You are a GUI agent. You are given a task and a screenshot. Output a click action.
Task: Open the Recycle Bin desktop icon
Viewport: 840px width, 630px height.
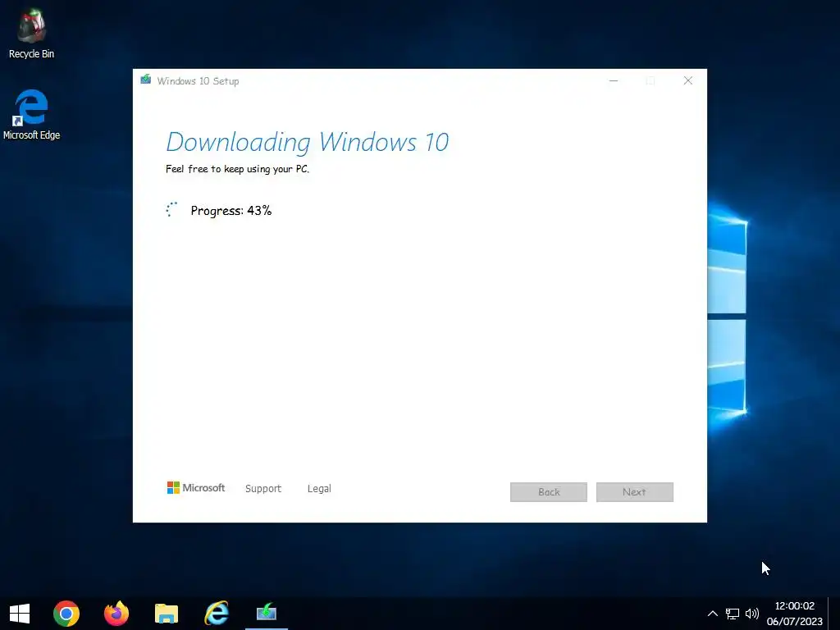click(31, 33)
